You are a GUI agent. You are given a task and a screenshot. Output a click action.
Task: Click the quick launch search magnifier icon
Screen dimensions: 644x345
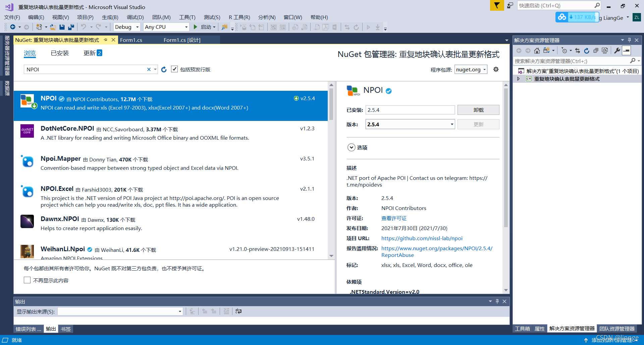point(597,5)
